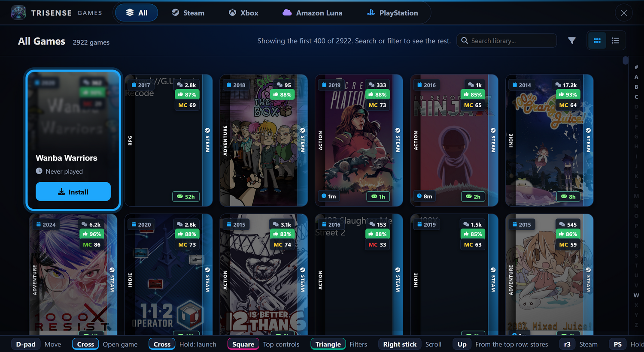Screen dimensions: 644x352
Task: Click the D-pad Move hint
Action: pos(37,344)
